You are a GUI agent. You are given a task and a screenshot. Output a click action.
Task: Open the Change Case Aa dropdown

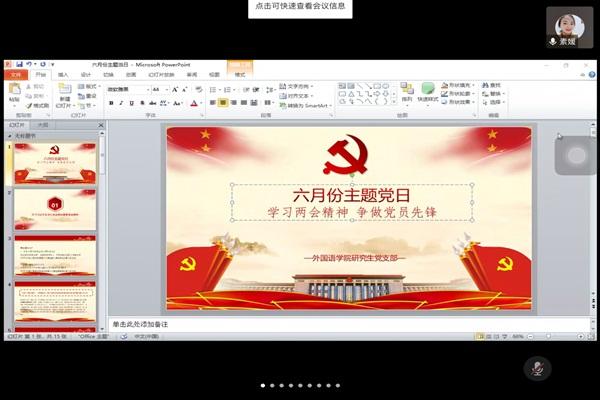(x=178, y=103)
